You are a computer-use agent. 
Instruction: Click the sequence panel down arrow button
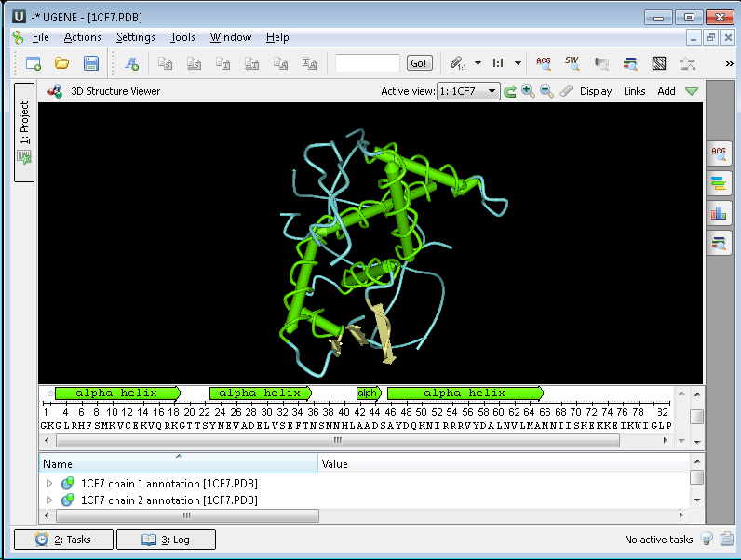[697, 442]
